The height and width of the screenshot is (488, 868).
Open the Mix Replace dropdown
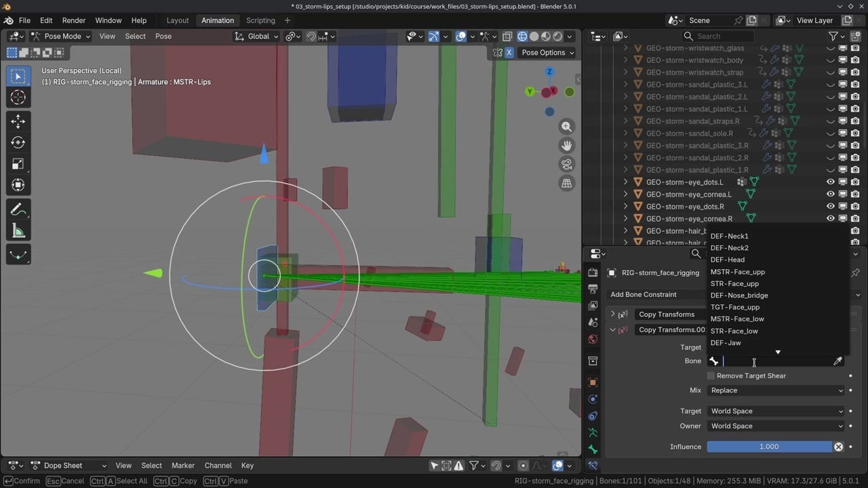pyautogui.click(x=776, y=390)
